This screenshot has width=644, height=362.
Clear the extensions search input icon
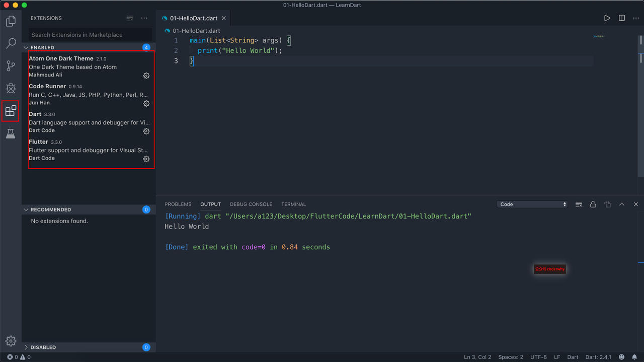[130, 18]
